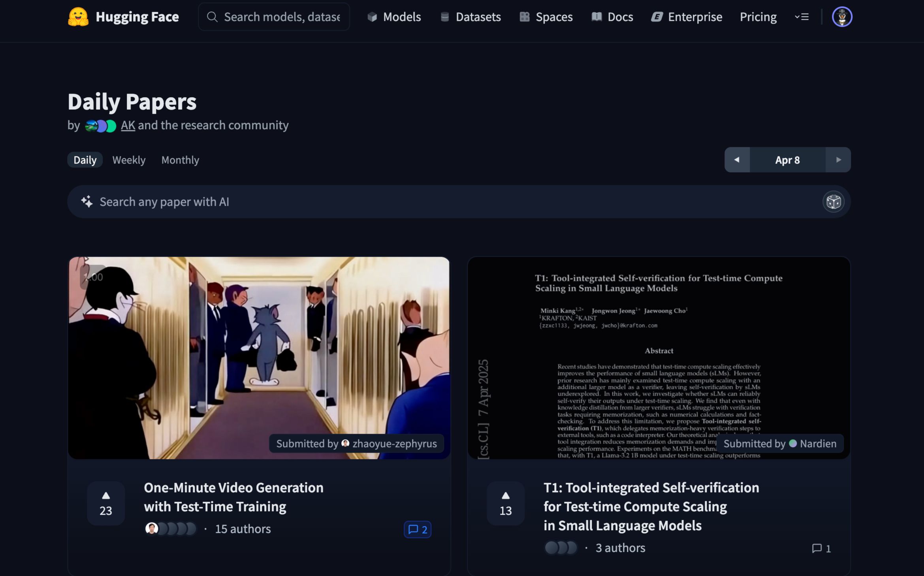Screen dimensions: 924x576
Task: Open the Apr 8 date picker
Action: [x=787, y=160]
